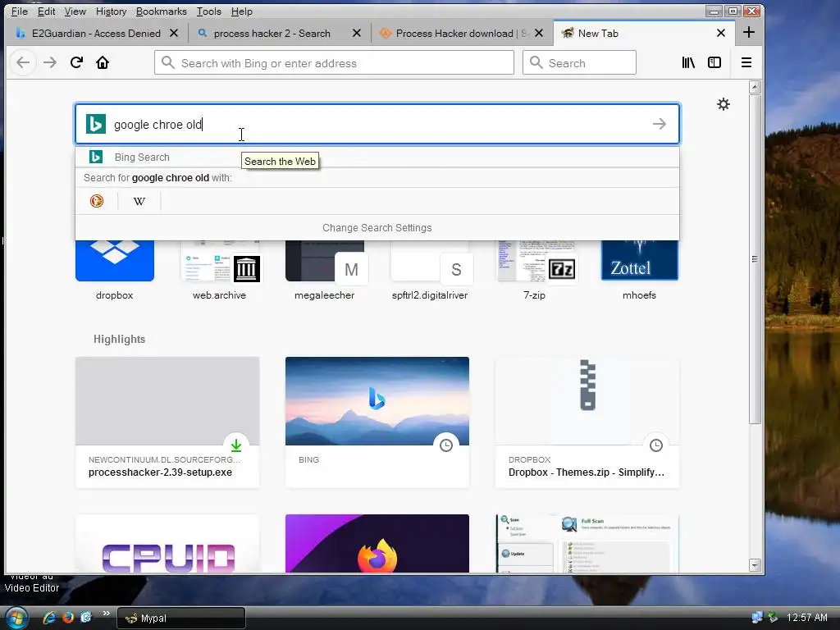Open the spftrl2.digitalriver top site tile
Image resolution: width=840 pixels, height=630 pixels.
(x=430, y=271)
